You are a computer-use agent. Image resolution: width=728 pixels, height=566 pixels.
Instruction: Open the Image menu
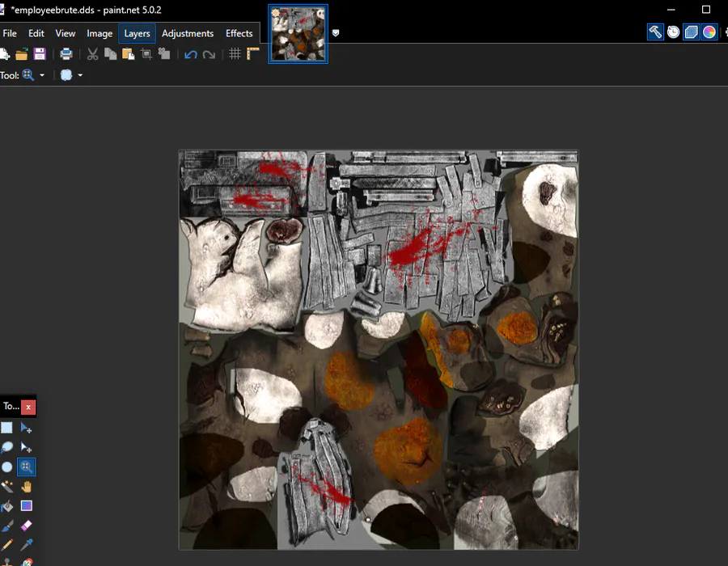[x=99, y=33]
